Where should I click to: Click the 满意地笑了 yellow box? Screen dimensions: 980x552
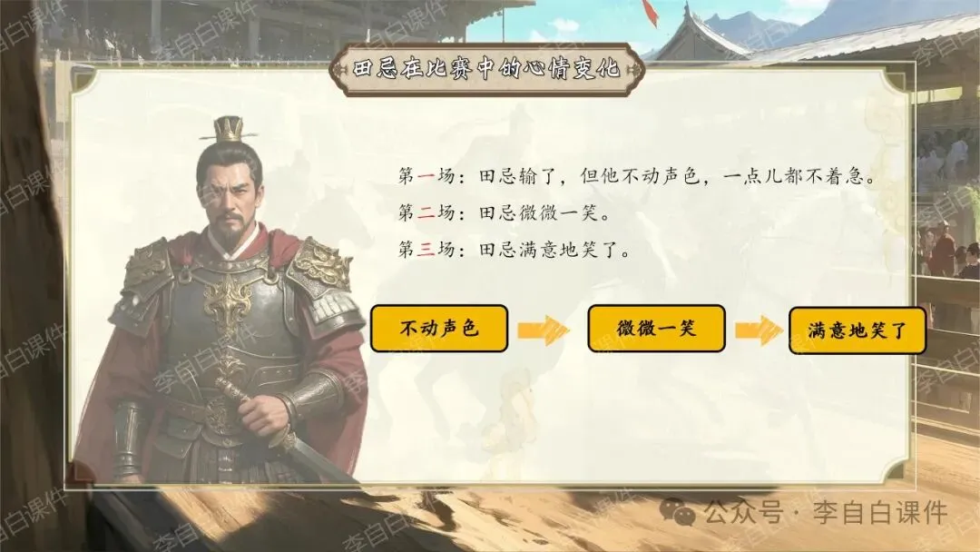pos(857,330)
